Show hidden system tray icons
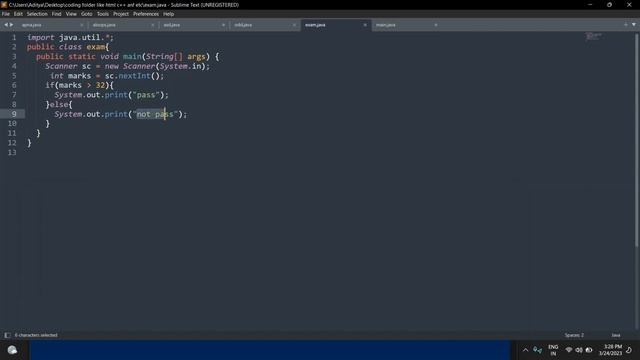The image size is (640, 360). [x=525, y=350]
